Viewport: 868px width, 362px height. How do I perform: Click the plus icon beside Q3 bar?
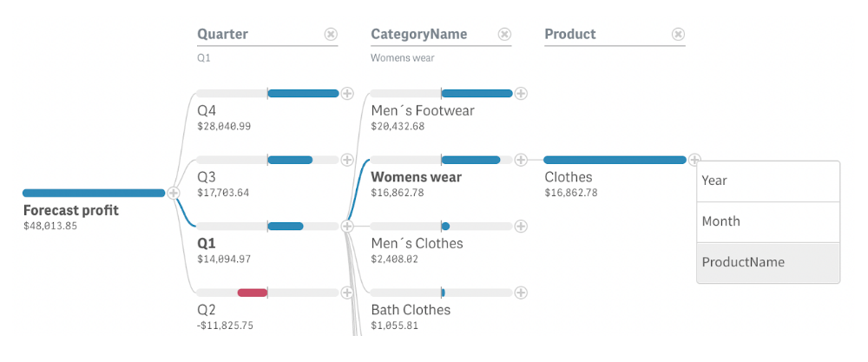[x=347, y=160]
